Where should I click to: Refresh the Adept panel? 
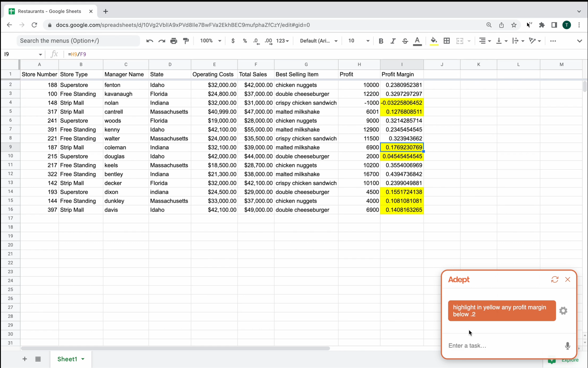pos(555,279)
